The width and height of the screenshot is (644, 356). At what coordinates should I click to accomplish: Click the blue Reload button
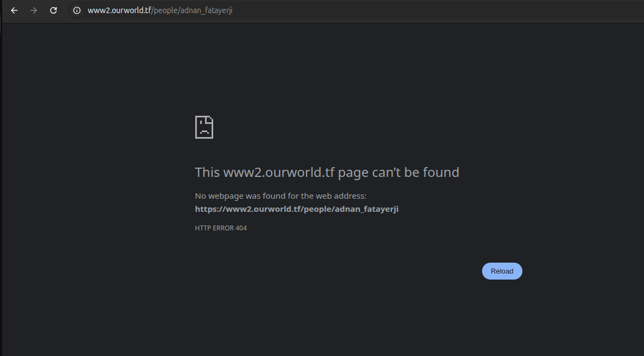pos(502,271)
